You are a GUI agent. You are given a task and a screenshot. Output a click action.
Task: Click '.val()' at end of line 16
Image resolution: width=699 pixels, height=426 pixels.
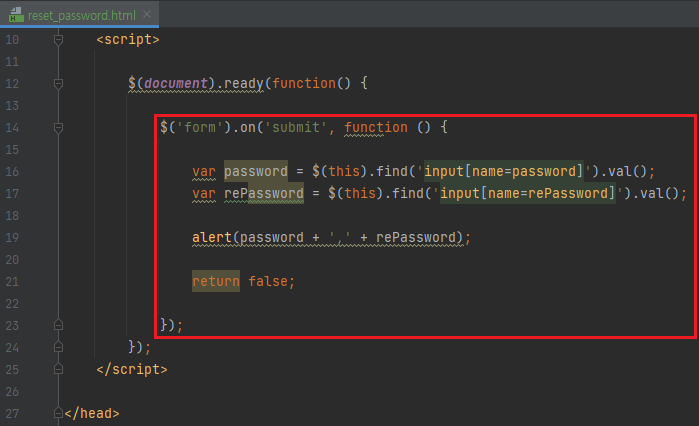[x=623, y=171]
